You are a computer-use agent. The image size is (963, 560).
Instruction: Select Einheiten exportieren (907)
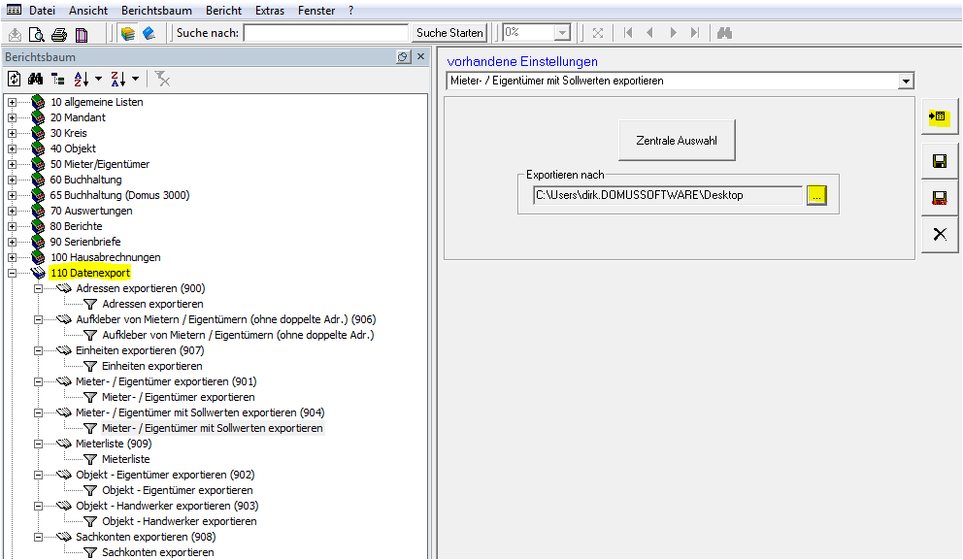pos(140,350)
